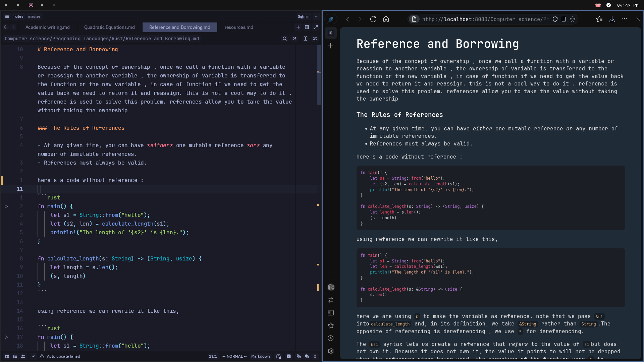Image resolution: width=644 pixels, height=362 pixels.
Task: Click the Sign in button
Action: [x=304, y=16]
